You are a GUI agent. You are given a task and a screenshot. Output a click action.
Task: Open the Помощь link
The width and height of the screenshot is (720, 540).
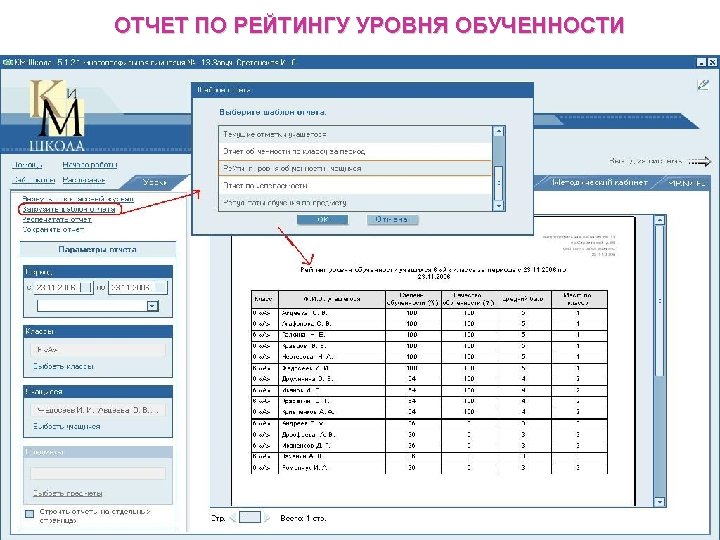[28, 165]
